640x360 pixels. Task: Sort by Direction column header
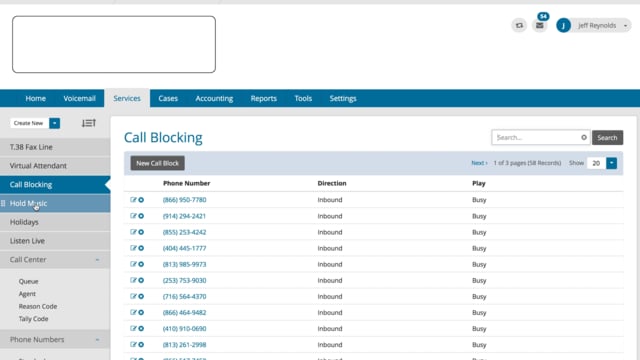click(x=332, y=183)
